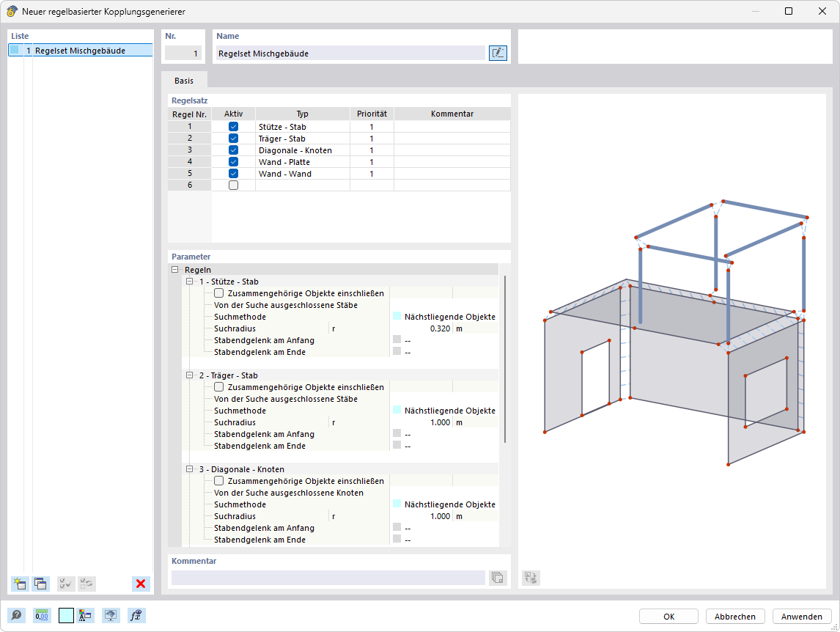Collapse the Regeln tree node

pos(174,270)
